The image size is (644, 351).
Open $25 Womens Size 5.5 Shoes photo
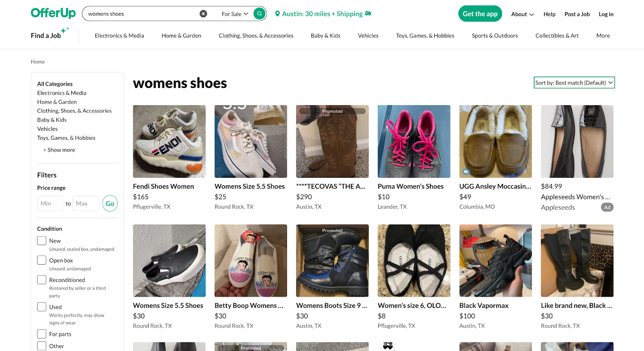click(x=251, y=141)
